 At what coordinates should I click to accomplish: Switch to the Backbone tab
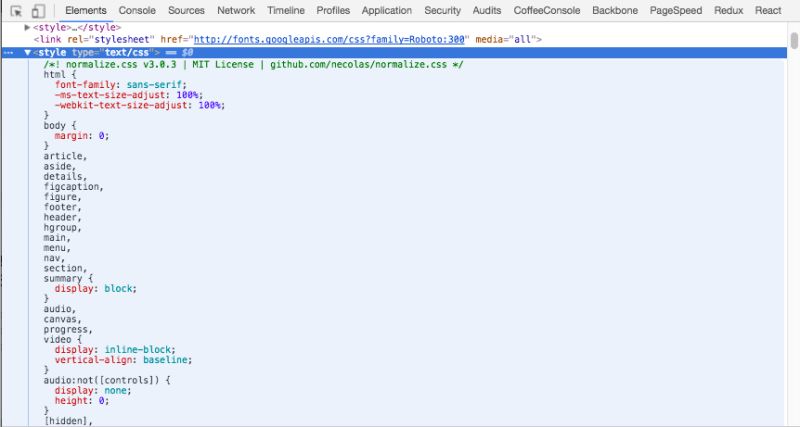615,10
